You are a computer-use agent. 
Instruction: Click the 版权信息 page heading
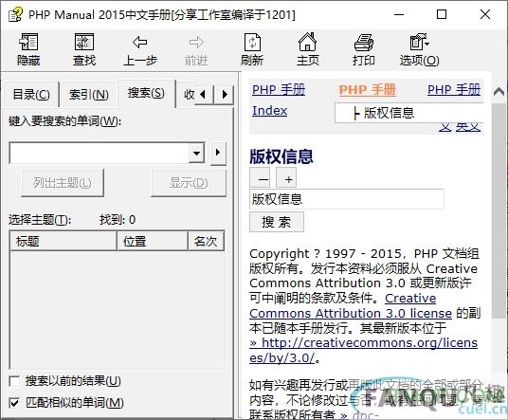click(x=281, y=156)
